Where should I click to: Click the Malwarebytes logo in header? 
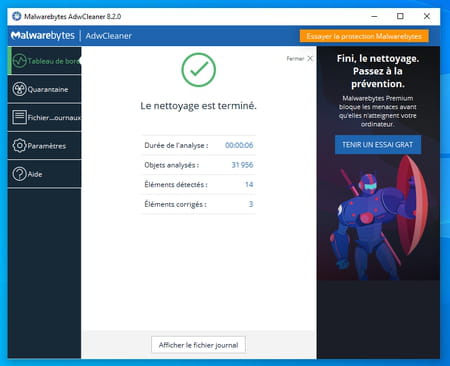[x=43, y=35]
